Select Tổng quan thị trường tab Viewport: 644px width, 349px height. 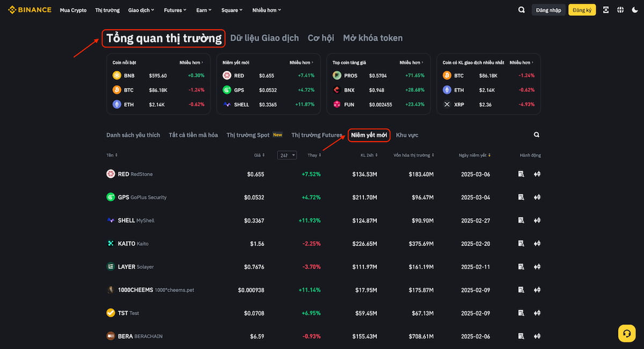[x=164, y=38]
